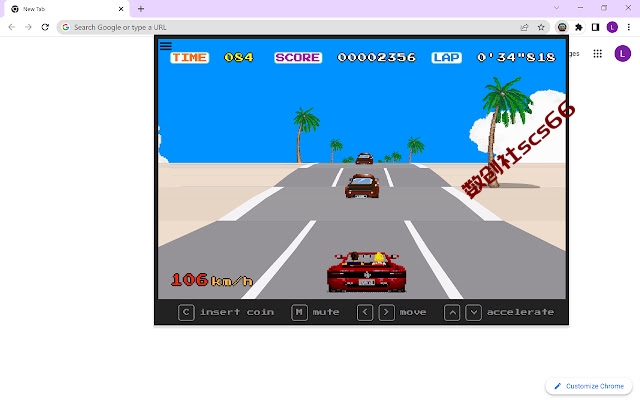Click the down arrow brake key
Viewport: 640px width, 400px height.
[473, 313]
